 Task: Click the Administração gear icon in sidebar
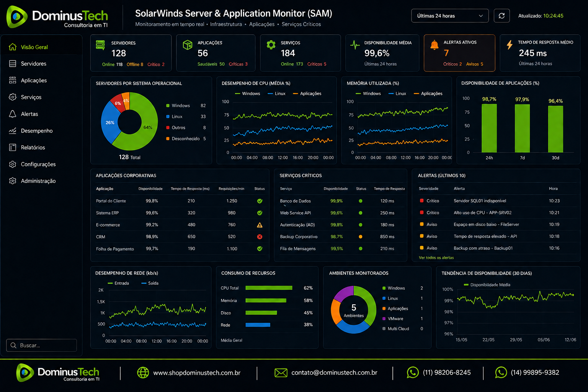click(13, 181)
